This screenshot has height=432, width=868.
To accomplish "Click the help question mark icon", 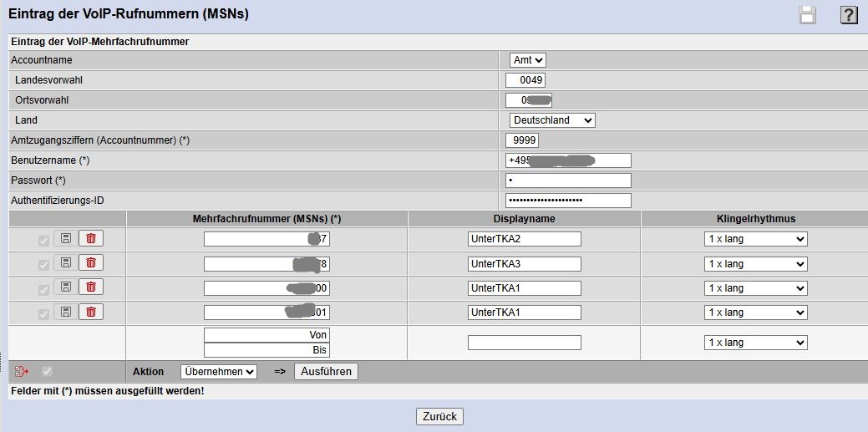I will coord(849,14).
